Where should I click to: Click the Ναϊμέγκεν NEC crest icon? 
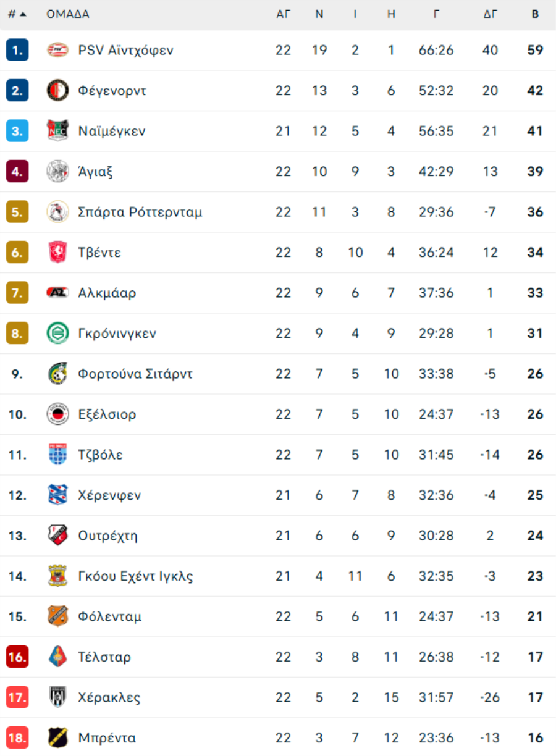tap(58, 131)
